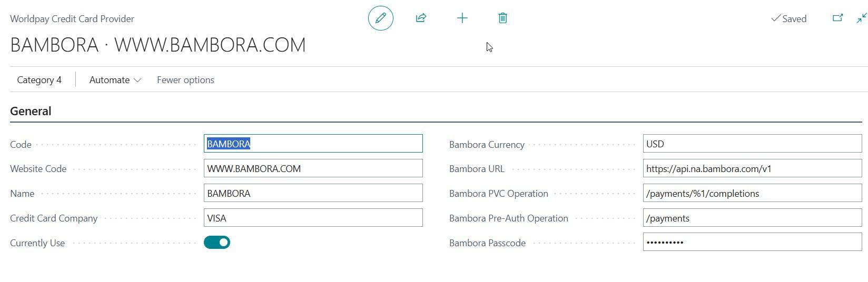Click Fewer options

click(185, 80)
